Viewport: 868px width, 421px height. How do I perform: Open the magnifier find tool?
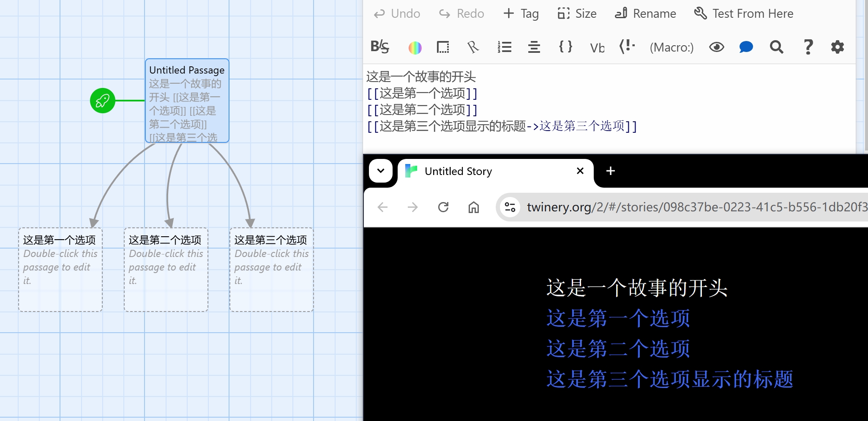click(x=776, y=47)
